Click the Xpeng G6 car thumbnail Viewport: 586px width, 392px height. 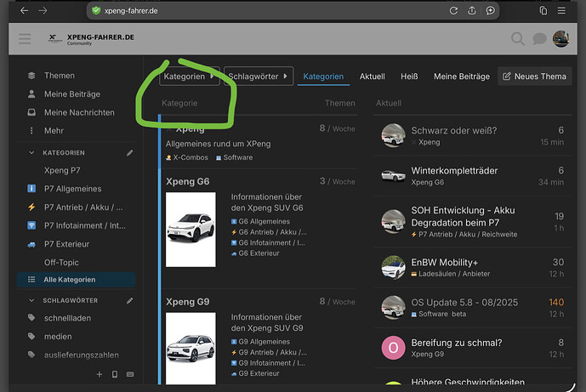(191, 229)
